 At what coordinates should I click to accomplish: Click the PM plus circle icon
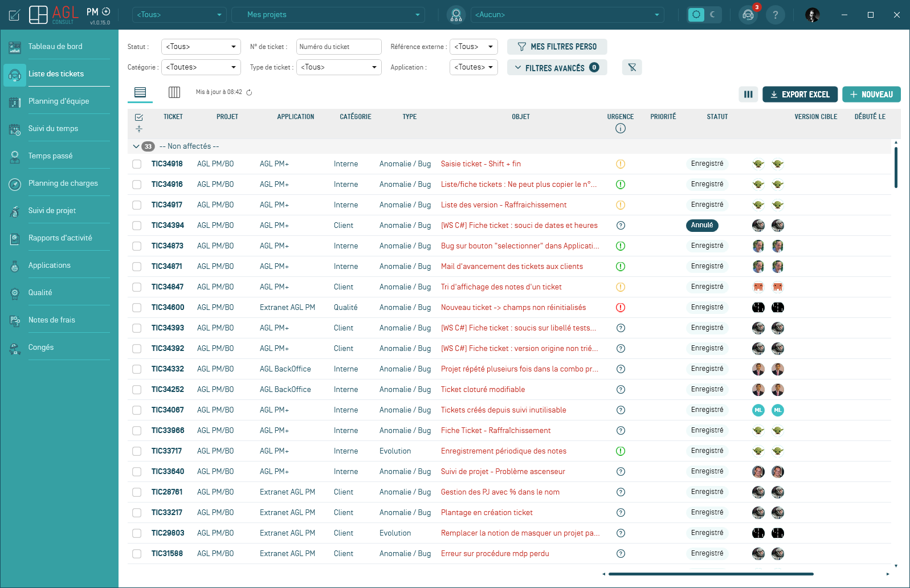click(x=106, y=11)
